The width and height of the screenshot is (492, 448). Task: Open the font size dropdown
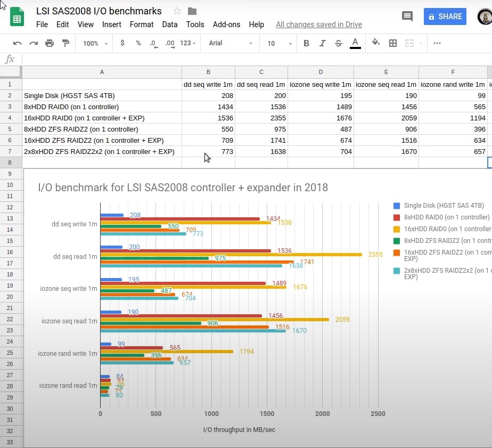279,43
